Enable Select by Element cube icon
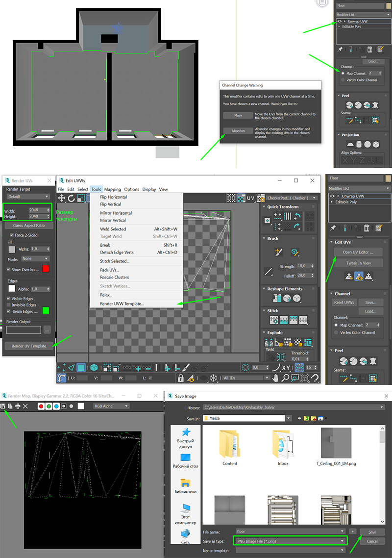Viewport: 392px width, 558px height. pyautogui.click(x=94, y=367)
